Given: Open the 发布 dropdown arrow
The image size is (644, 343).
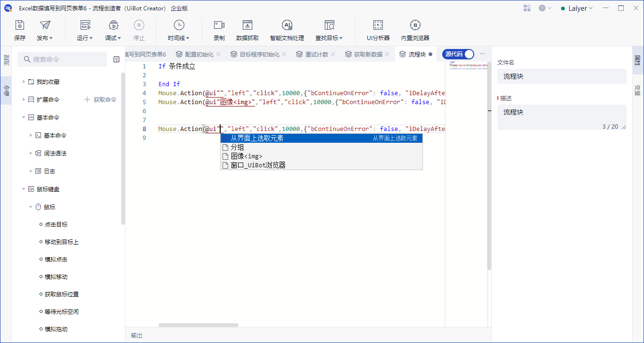Looking at the screenshot, I should pos(51,38).
